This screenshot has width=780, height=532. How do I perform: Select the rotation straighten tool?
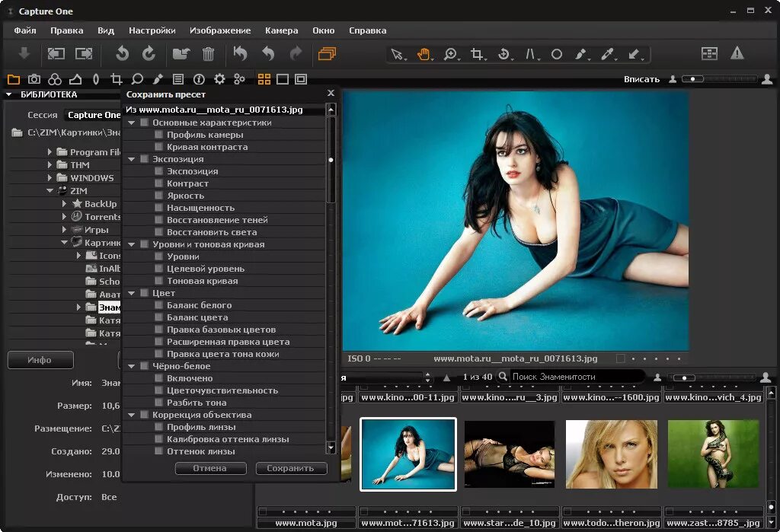[x=503, y=54]
